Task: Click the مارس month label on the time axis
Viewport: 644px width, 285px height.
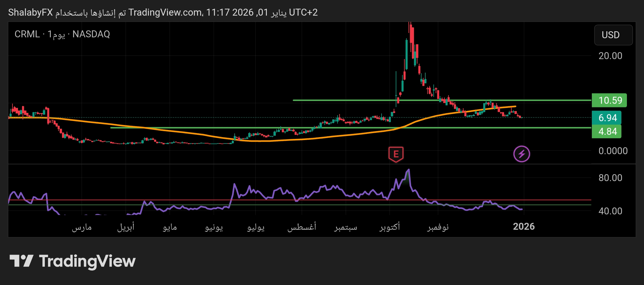Action: [82, 227]
